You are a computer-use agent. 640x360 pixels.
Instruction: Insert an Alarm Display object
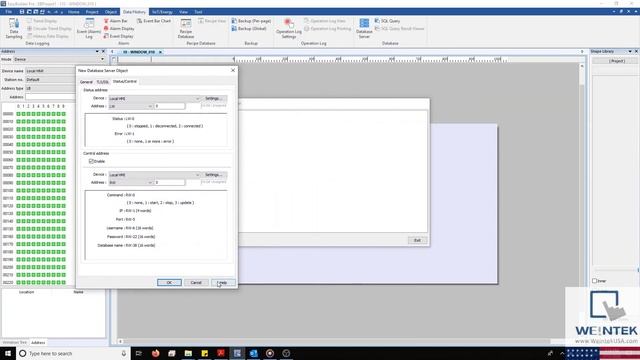click(x=119, y=29)
